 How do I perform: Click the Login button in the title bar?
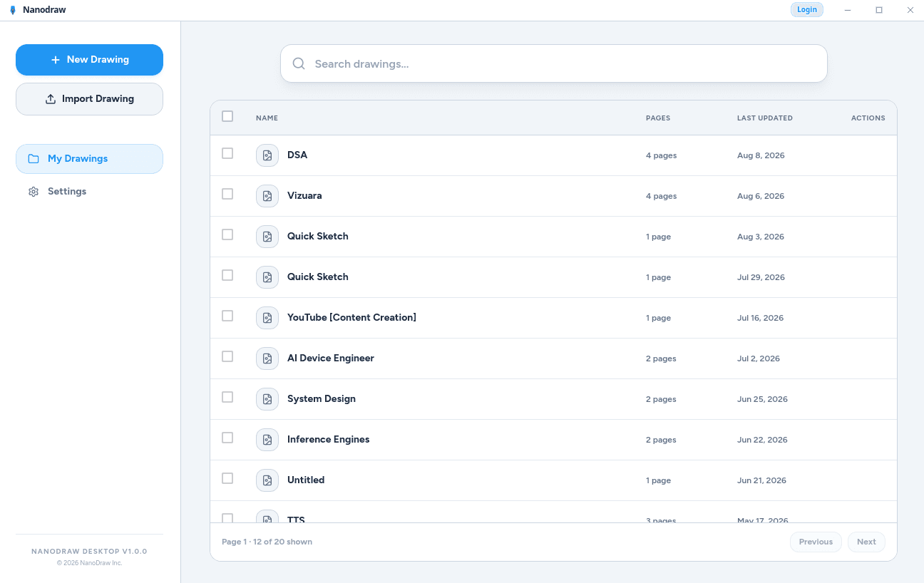click(x=807, y=10)
